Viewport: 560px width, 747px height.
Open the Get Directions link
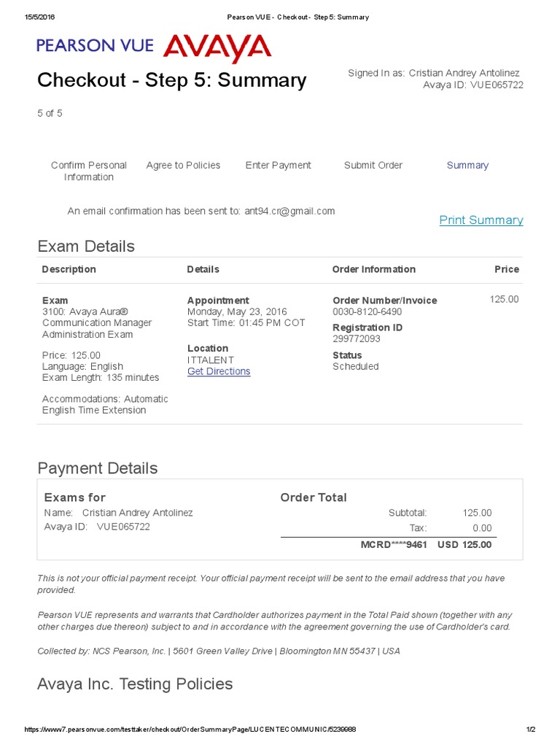pyautogui.click(x=219, y=371)
